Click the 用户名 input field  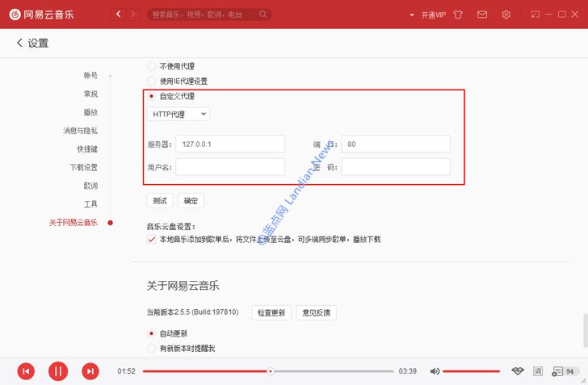[230, 167]
